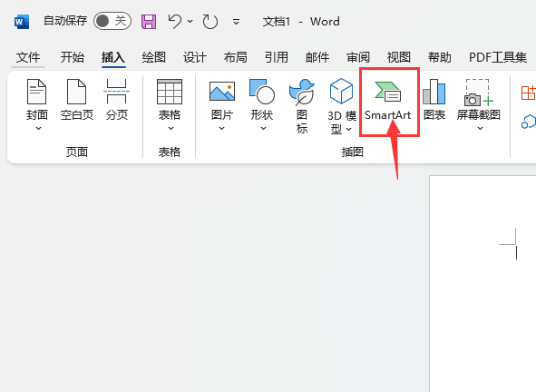Open the Pictures (图片) insert button
Viewport: 536px width, 392px height.
[222, 104]
